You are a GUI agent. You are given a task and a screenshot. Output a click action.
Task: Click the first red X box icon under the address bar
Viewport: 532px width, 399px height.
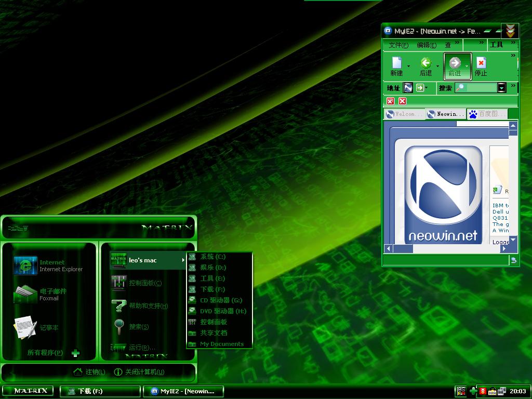(391, 101)
